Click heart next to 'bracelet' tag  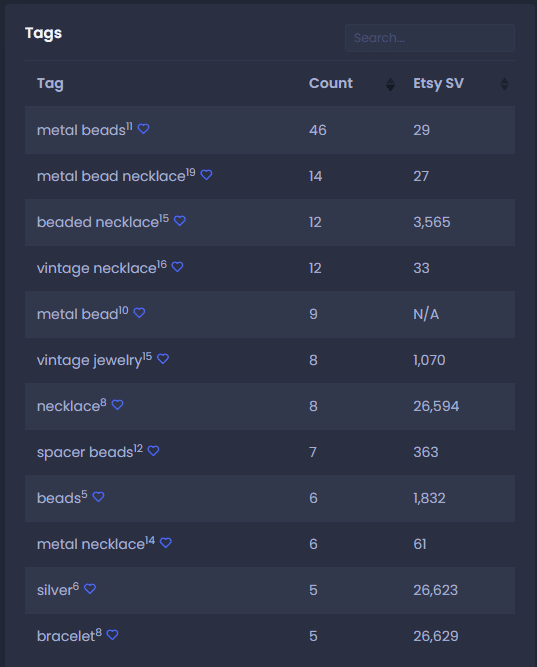pos(112,635)
